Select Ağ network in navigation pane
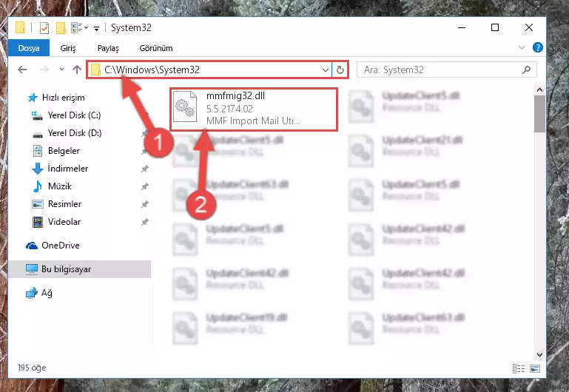569x392 pixels. (39, 293)
